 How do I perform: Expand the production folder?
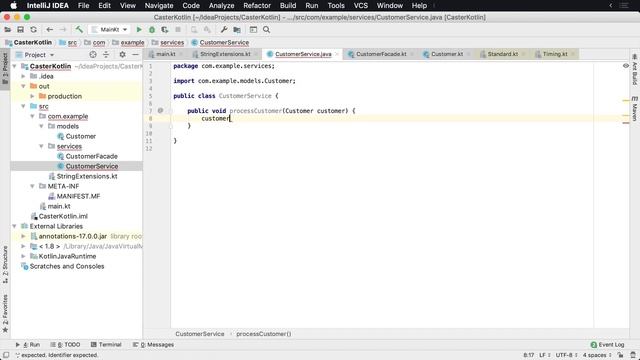click(x=32, y=96)
